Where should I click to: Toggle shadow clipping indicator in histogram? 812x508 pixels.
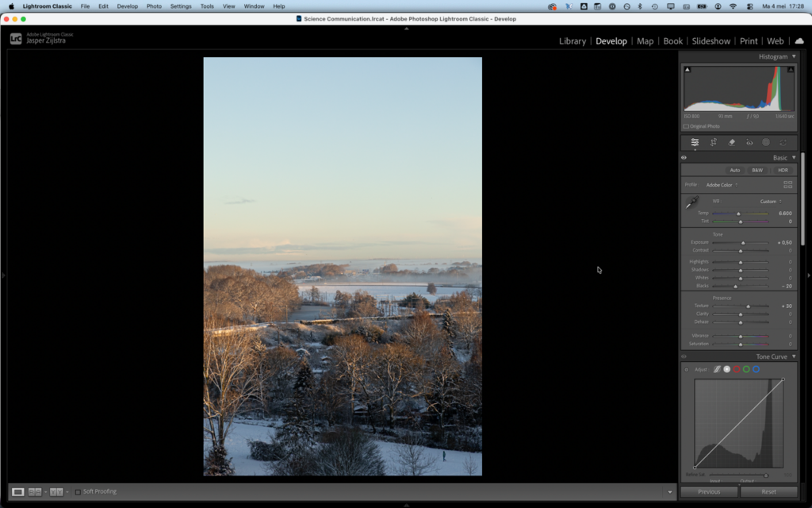[688, 70]
